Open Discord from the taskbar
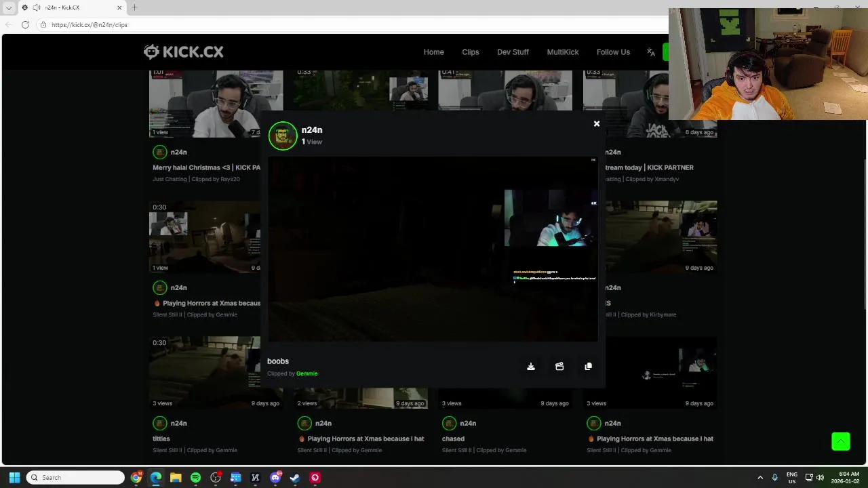Viewport: 868px width, 488px height. pos(275,478)
